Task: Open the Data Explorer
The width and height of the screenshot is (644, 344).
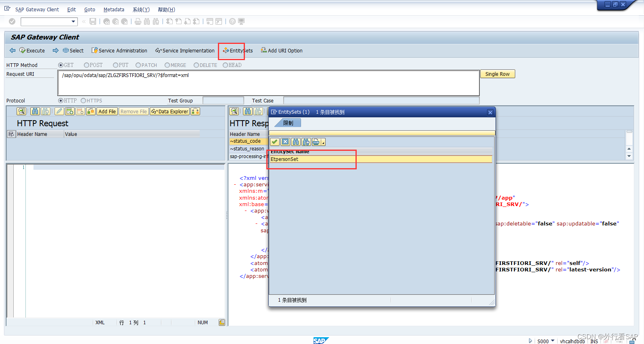Action: click(x=169, y=111)
